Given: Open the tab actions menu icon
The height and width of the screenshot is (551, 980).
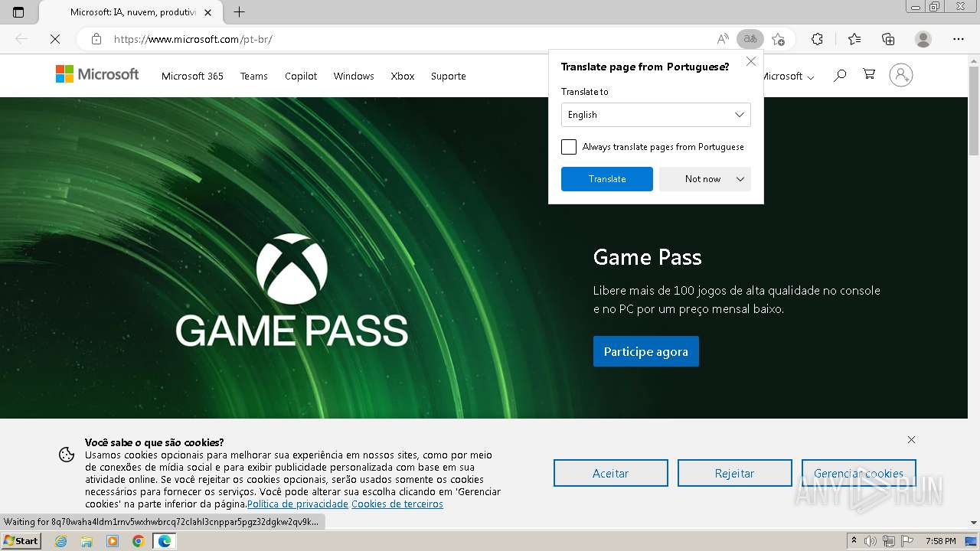Looking at the screenshot, I should pos(18,12).
